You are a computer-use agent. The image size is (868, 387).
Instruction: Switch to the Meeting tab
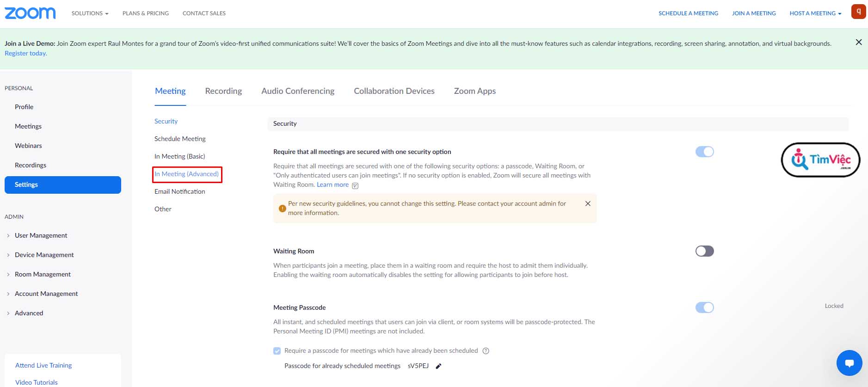click(170, 91)
